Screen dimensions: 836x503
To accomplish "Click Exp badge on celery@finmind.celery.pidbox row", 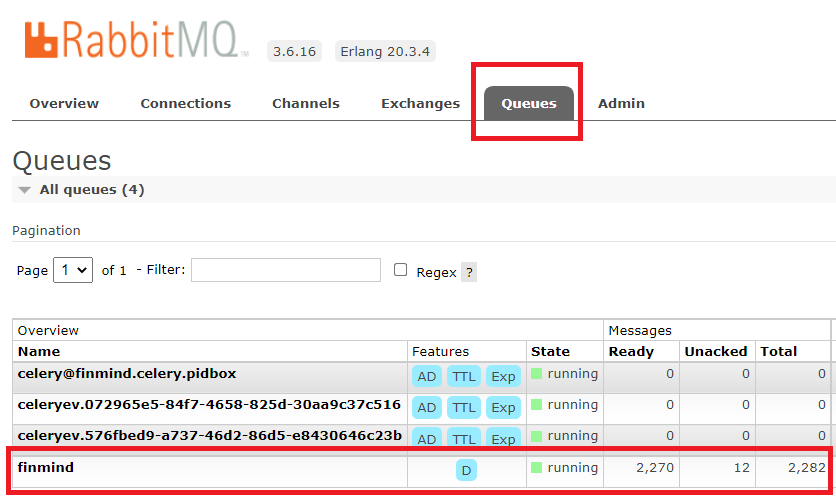I will coord(503,376).
